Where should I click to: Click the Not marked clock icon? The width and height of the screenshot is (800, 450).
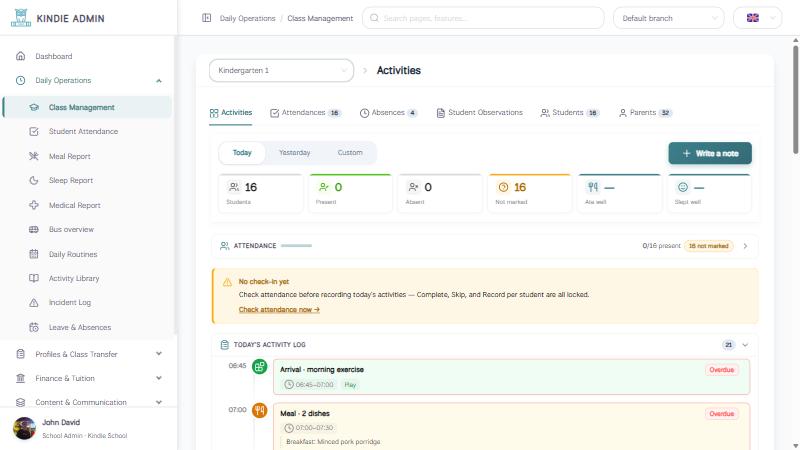pyautogui.click(x=503, y=187)
